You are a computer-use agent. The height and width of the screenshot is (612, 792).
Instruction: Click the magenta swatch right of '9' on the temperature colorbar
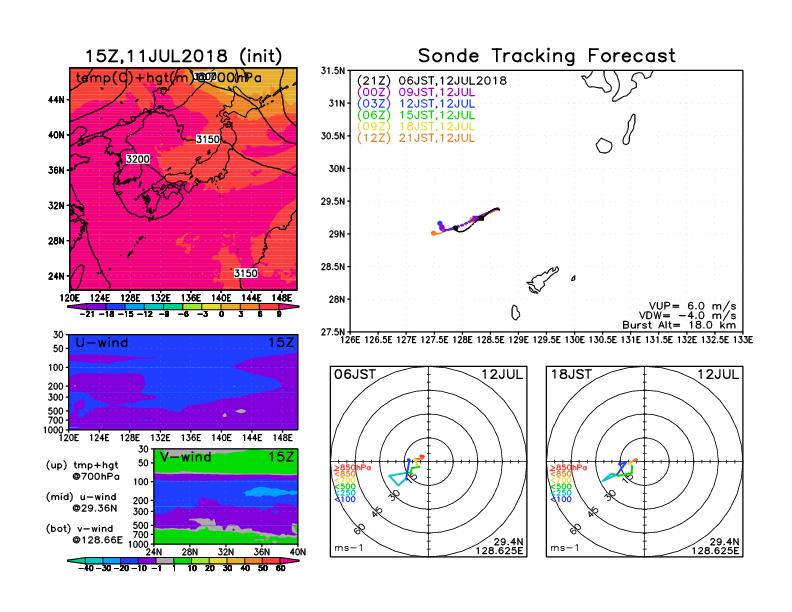[x=289, y=307]
